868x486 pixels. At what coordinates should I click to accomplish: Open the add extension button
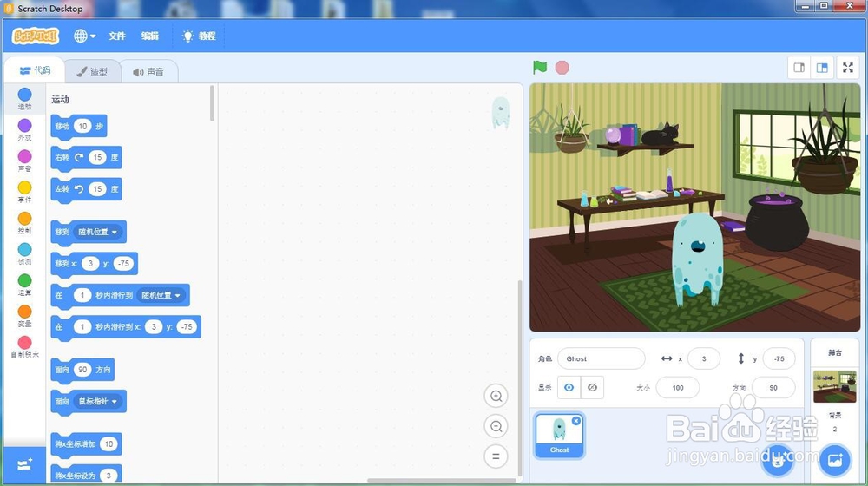(x=24, y=465)
